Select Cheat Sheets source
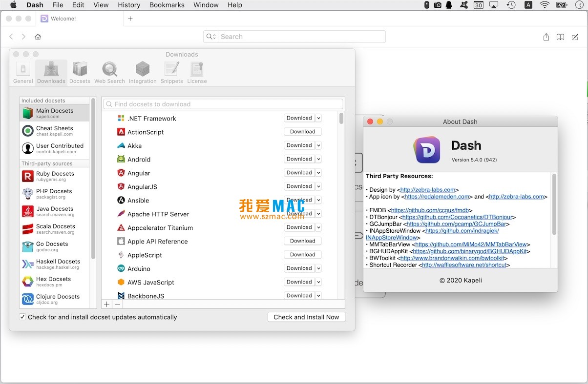 pos(55,131)
